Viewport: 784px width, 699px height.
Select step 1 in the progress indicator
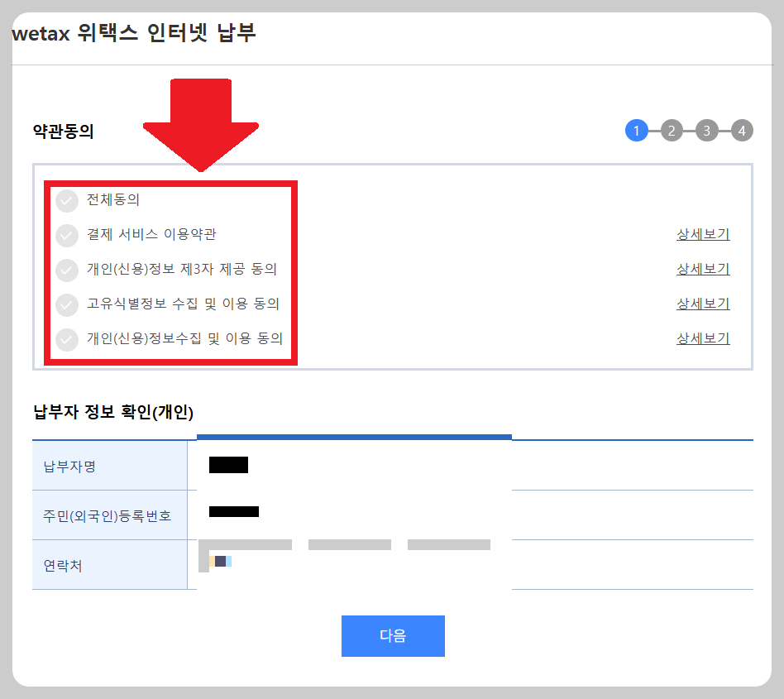click(x=636, y=130)
